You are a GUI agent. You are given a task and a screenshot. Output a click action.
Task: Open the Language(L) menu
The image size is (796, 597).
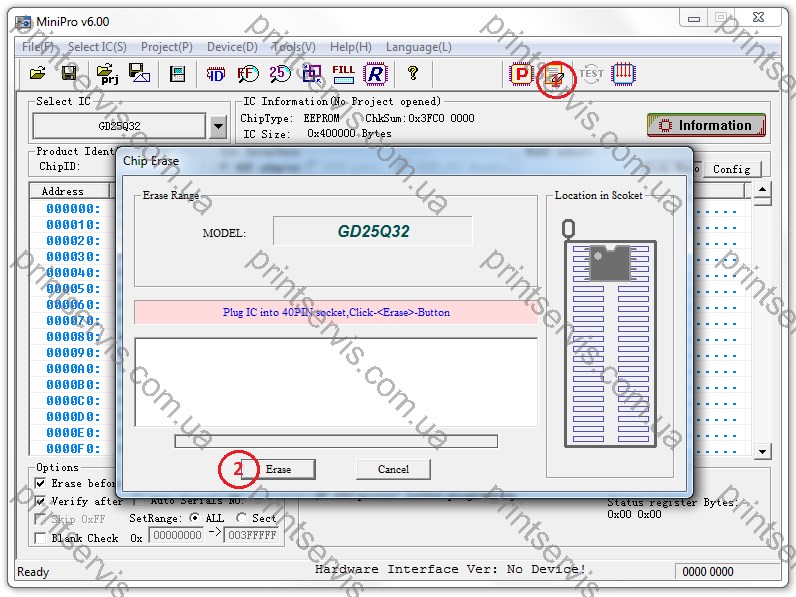(x=418, y=47)
